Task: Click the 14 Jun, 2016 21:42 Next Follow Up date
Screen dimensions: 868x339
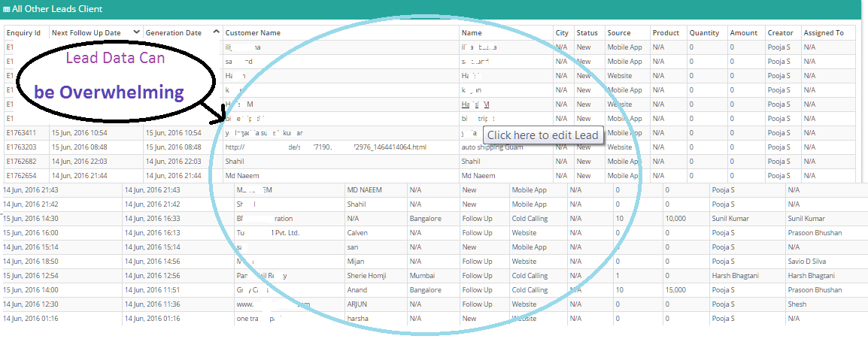Action: (31, 204)
